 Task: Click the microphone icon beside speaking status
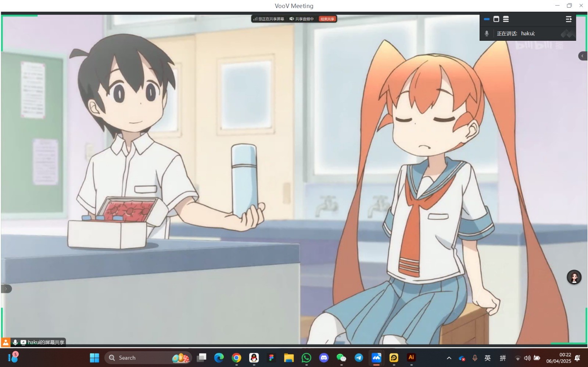pyautogui.click(x=487, y=33)
